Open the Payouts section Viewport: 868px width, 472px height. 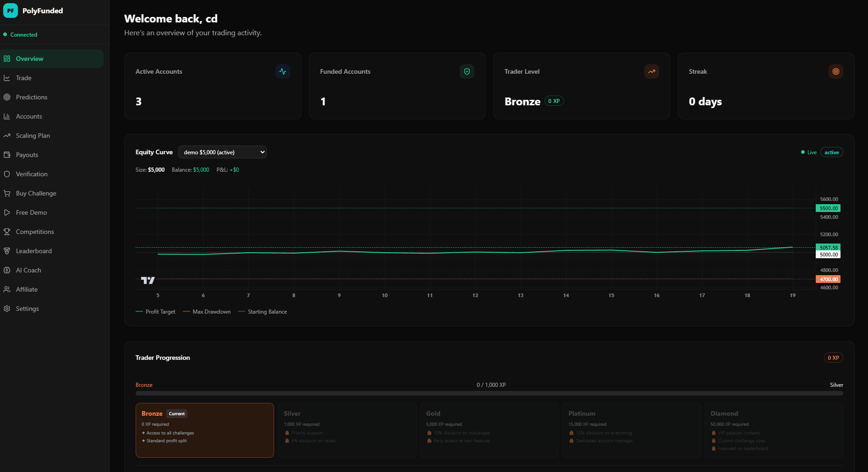27,155
